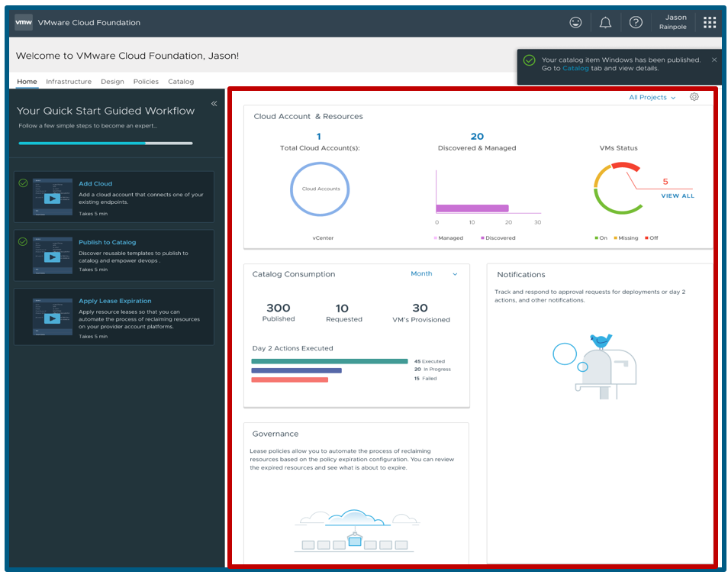Open the All Projects dropdown
Viewport: 728px width, 575px height.
click(652, 98)
